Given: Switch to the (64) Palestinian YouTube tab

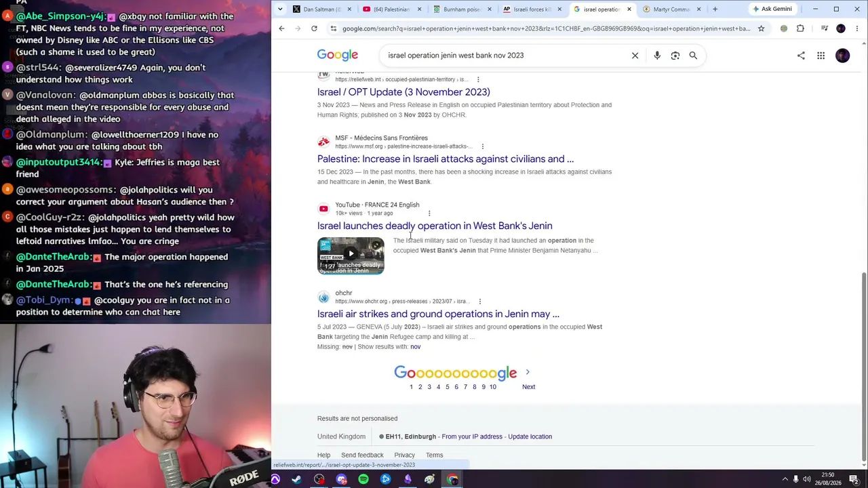Looking at the screenshot, I should tap(392, 9).
